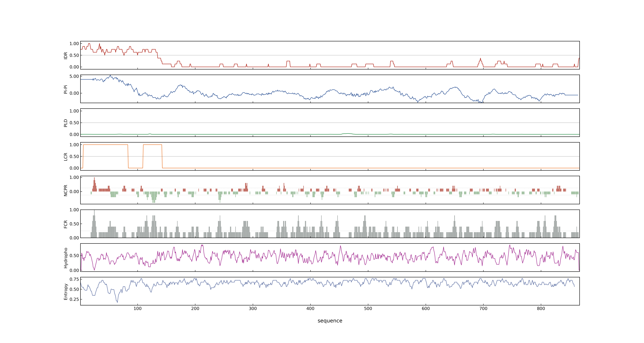Click the LCR y-axis label
This screenshot has width=644, height=343.
66,157
